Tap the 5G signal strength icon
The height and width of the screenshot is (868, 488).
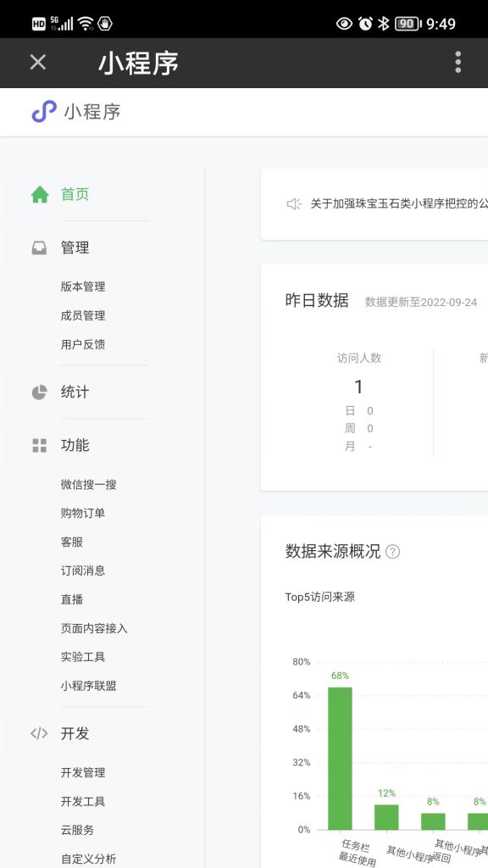(61, 23)
